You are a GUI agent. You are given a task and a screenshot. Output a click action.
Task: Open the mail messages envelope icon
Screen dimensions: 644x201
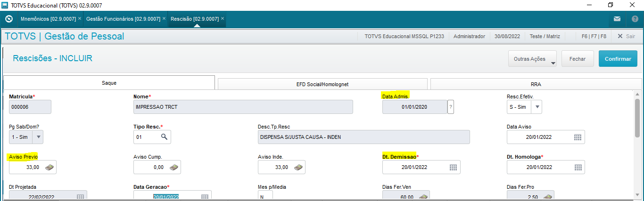[x=617, y=19]
